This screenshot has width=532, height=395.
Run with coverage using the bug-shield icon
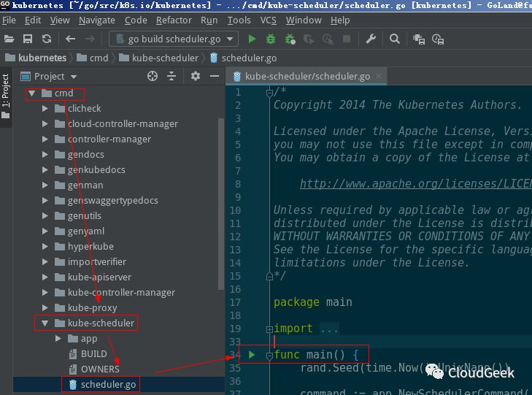coord(290,39)
